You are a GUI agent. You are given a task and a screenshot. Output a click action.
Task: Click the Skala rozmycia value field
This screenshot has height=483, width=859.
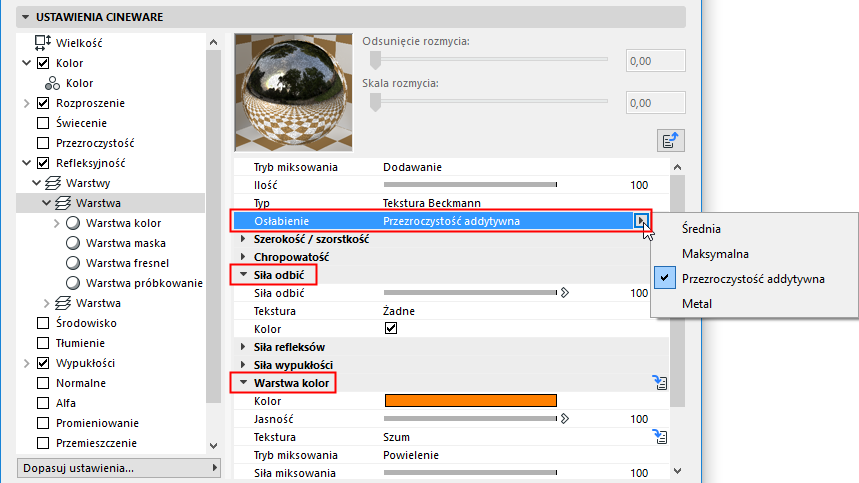[656, 103]
